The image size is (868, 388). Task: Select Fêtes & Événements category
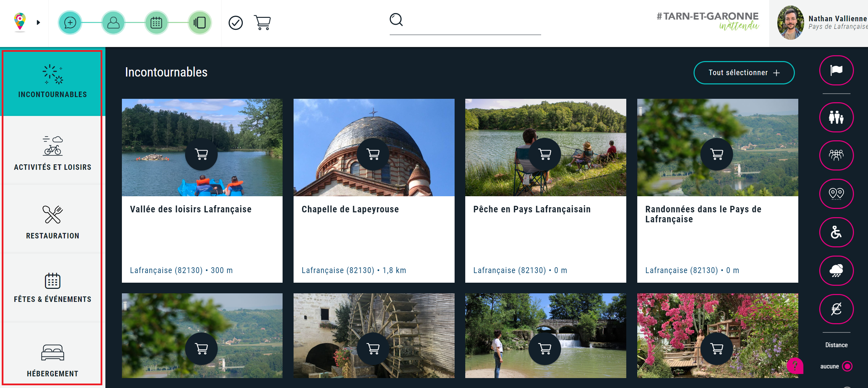click(x=53, y=287)
